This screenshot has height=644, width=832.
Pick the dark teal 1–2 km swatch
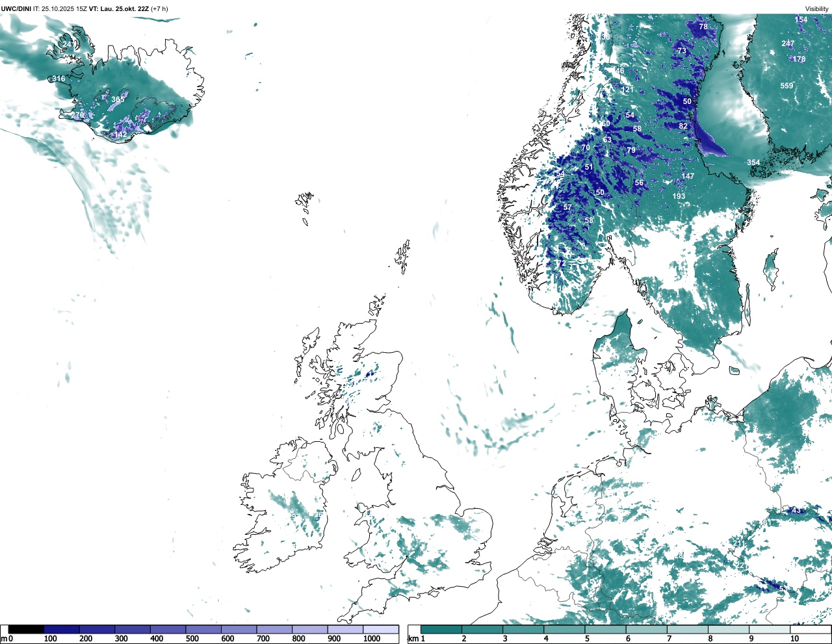pos(441,629)
